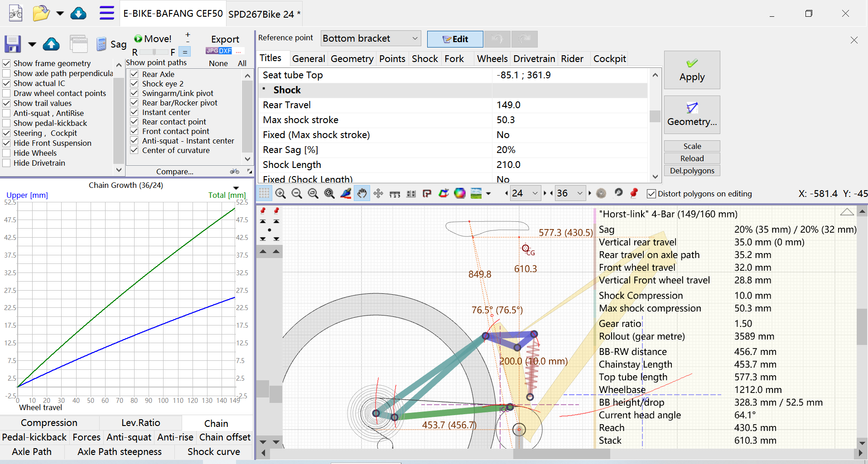Show the Anti-squat graph
This screenshot has width=868, height=464.
tap(129, 437)
